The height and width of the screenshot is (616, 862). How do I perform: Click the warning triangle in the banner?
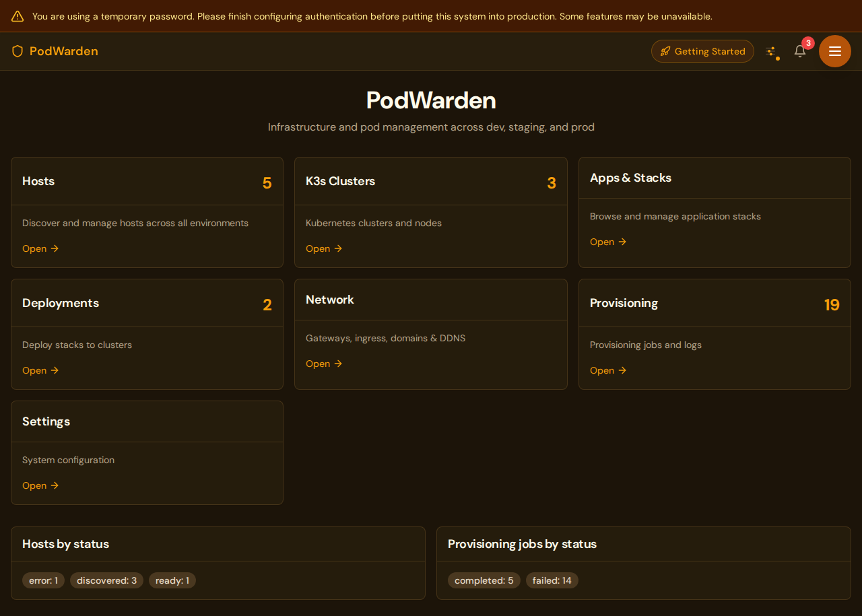[17, 15]
